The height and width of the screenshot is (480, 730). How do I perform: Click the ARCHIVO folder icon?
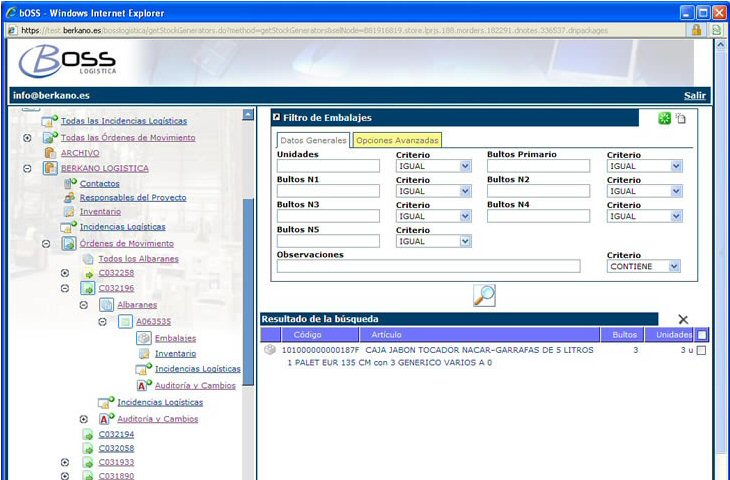(x=50, y=153)
